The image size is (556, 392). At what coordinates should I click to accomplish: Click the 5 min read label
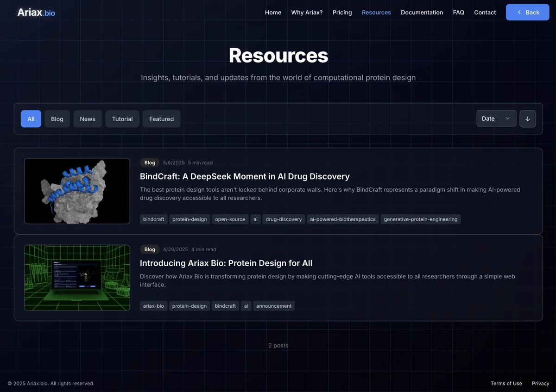(x=200, y=162)
